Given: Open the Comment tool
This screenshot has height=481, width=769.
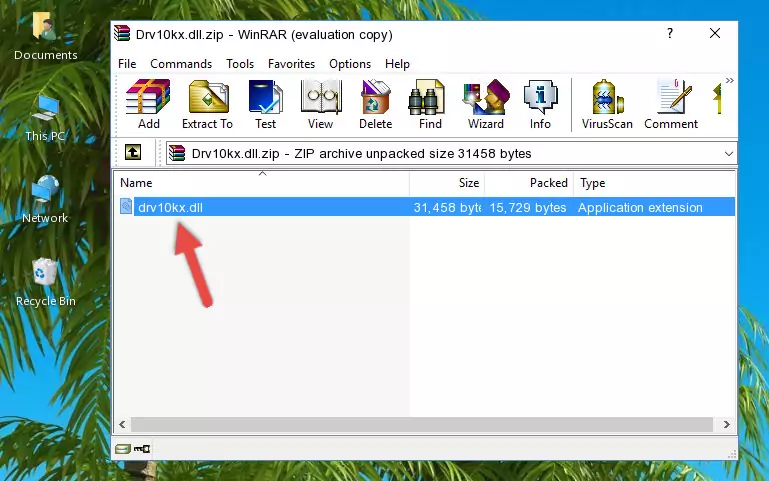Looking at the screenshot, I should pos(671,104).
